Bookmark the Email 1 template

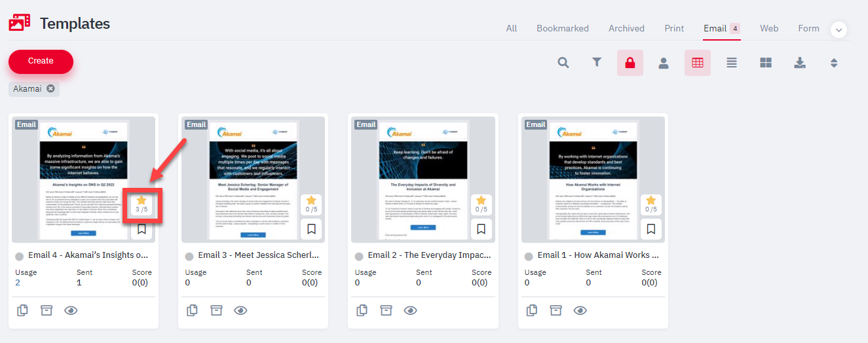click(x=651, y=229)
